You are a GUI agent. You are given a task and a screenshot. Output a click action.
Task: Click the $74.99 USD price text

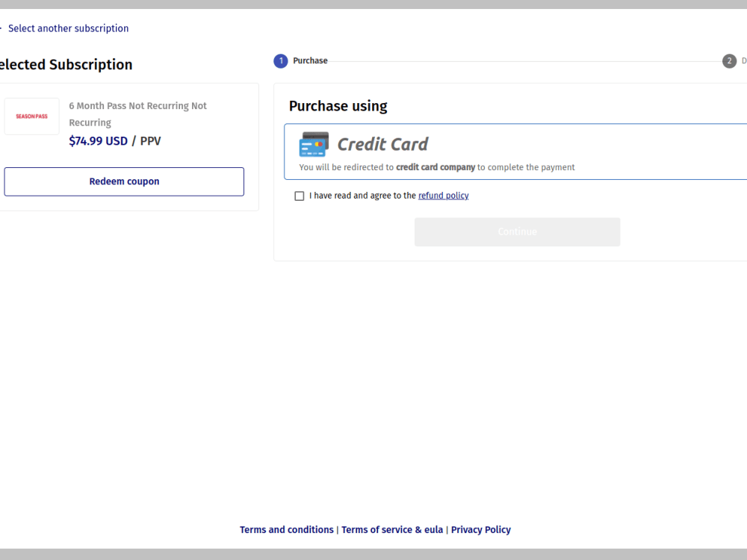click(x=98, y=141)
